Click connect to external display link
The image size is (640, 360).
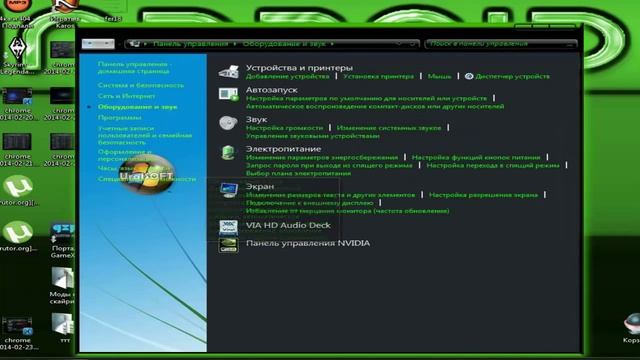tap(309, 202)
